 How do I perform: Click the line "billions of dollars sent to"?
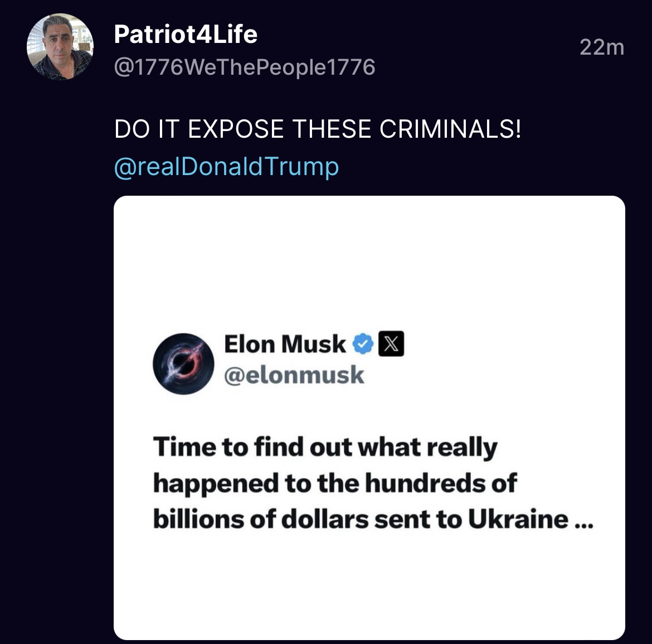point(308,519)
